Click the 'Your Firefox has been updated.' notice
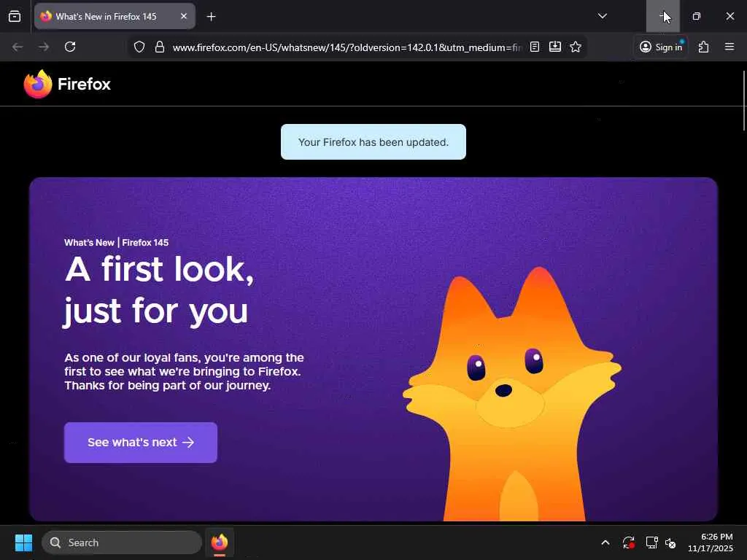The height and width of the screenshot is (560, 747). [x=373, y=142]
